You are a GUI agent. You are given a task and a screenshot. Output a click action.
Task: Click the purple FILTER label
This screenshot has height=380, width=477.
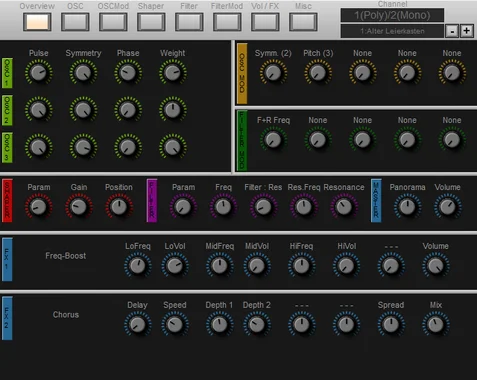pyautogui.click(x=152, y=200)
